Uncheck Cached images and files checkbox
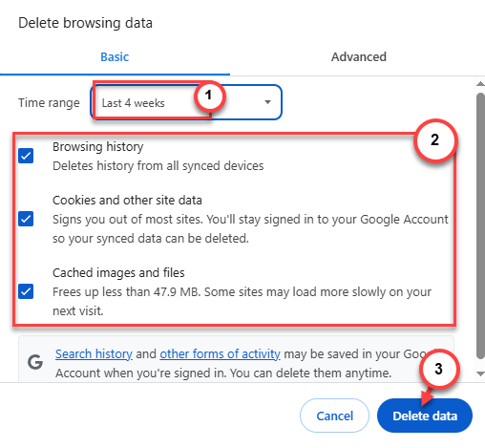Viewport: 485px width, 448px height. coord(26,291)
